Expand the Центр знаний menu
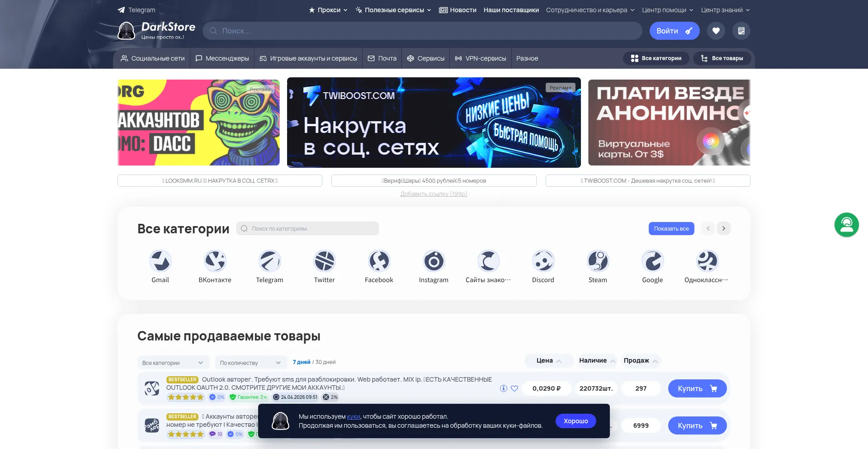 point(726,10)
